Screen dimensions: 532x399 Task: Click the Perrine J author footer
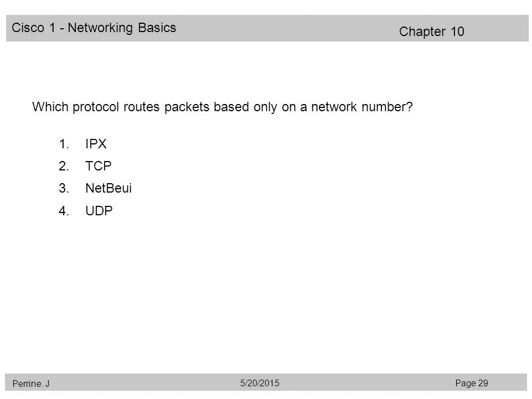(x=31, y=384)
